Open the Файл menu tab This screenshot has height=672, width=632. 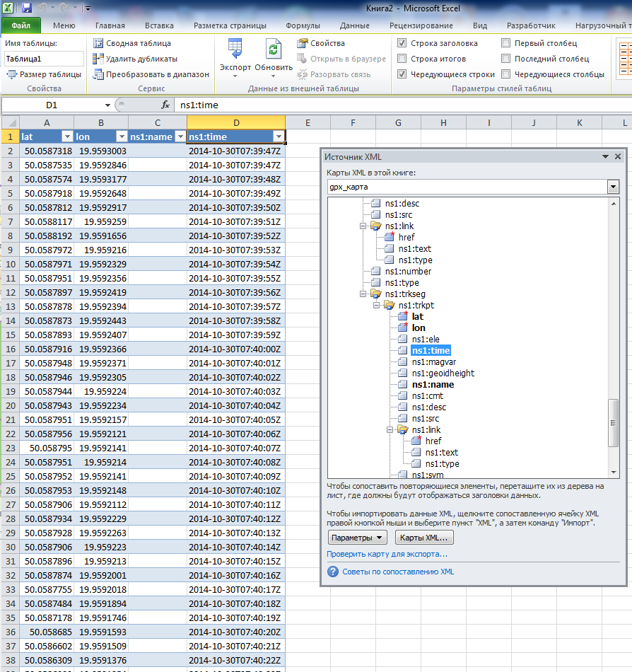click(x=21, y=25)
